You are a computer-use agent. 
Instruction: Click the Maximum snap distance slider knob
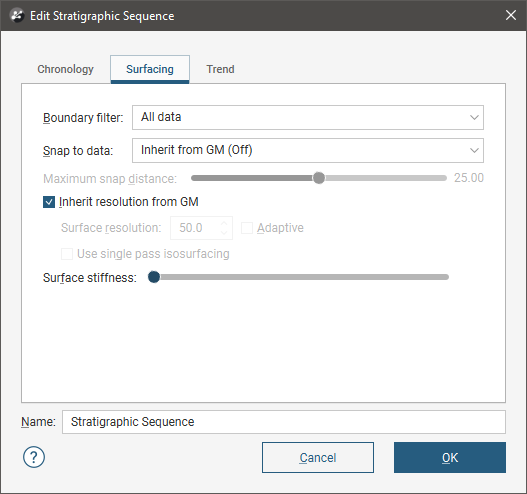(319, 178)
